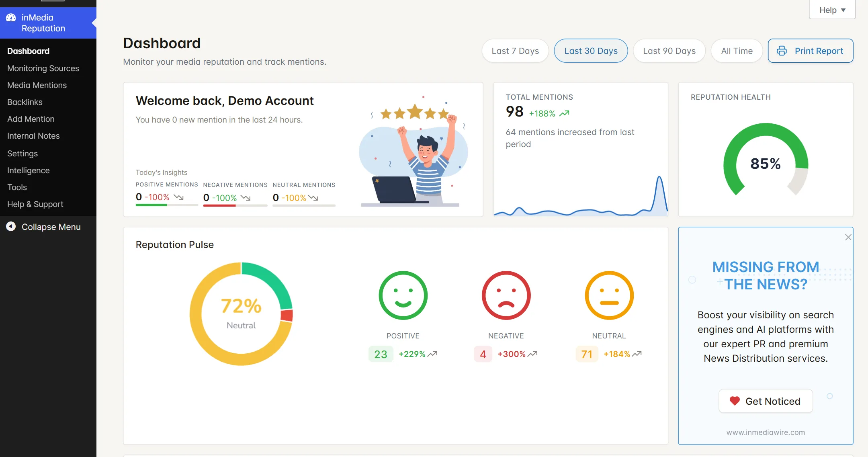868x457 pixels.
Task: Click the heart icon on Get Noticed
Action: point(735,401)
